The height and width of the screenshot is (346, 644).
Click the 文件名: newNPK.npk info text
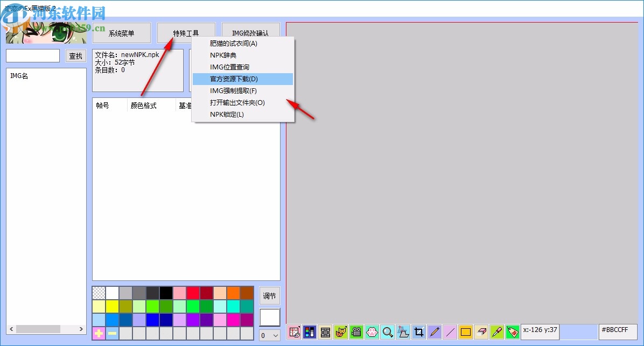click(127, 55)
